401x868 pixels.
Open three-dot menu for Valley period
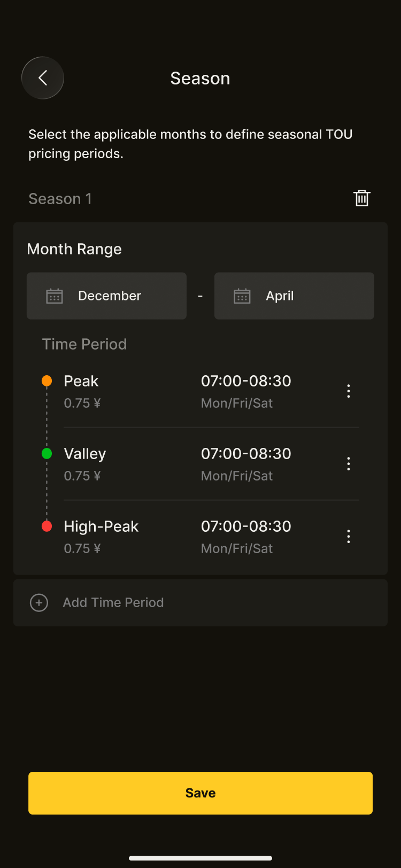[349, 464]
